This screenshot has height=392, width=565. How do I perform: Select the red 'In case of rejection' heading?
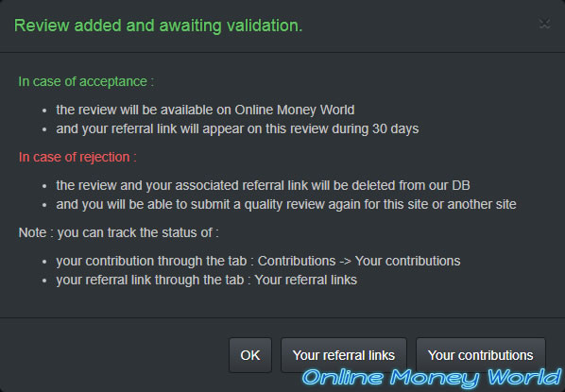[x=77, y=157]
